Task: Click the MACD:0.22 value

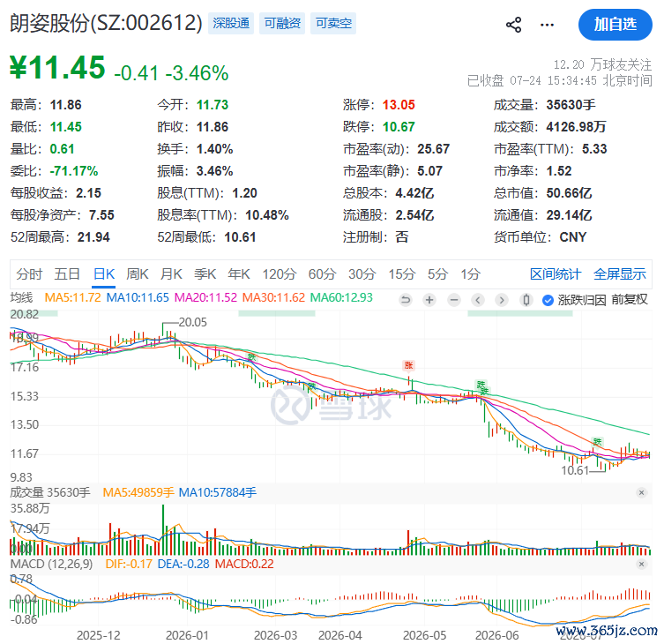Action: coord(244,564)
